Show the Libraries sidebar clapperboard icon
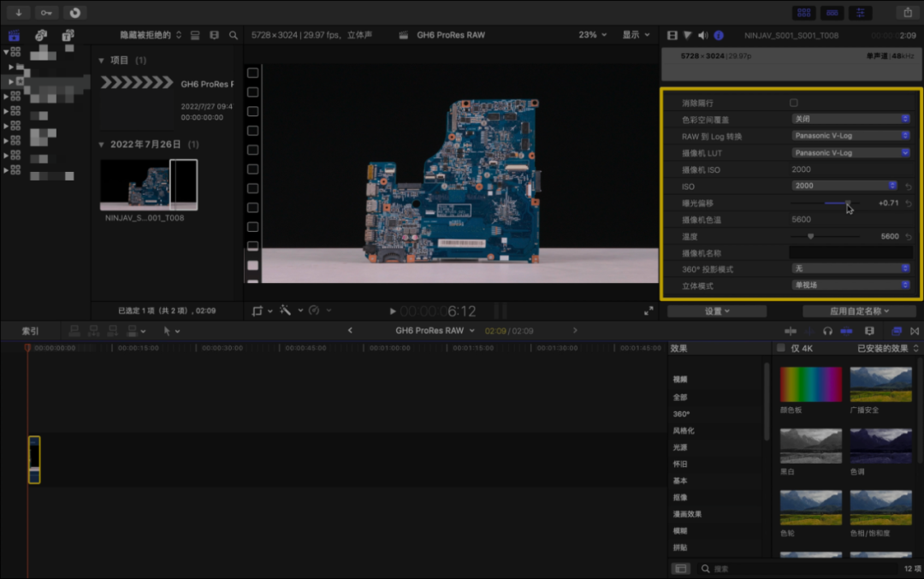Viewport: 924px width, 579px height. 15,35
